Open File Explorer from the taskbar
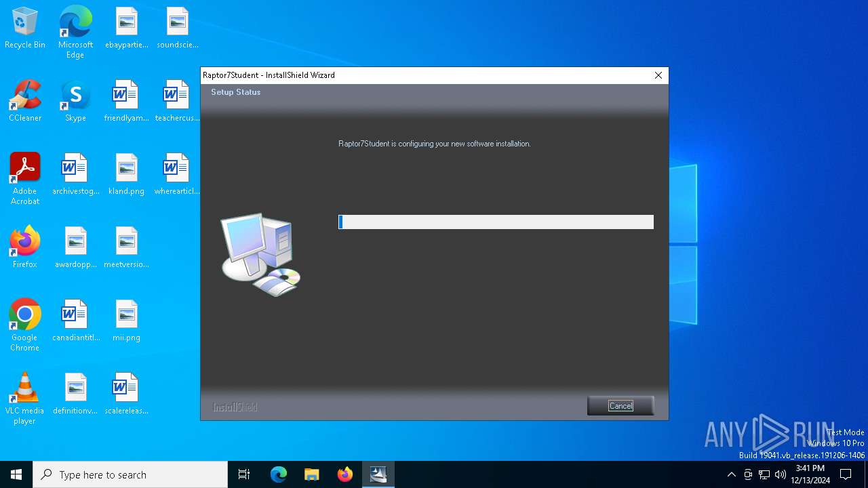Screen dimensions: 868x488 click(x=312, y=474)
